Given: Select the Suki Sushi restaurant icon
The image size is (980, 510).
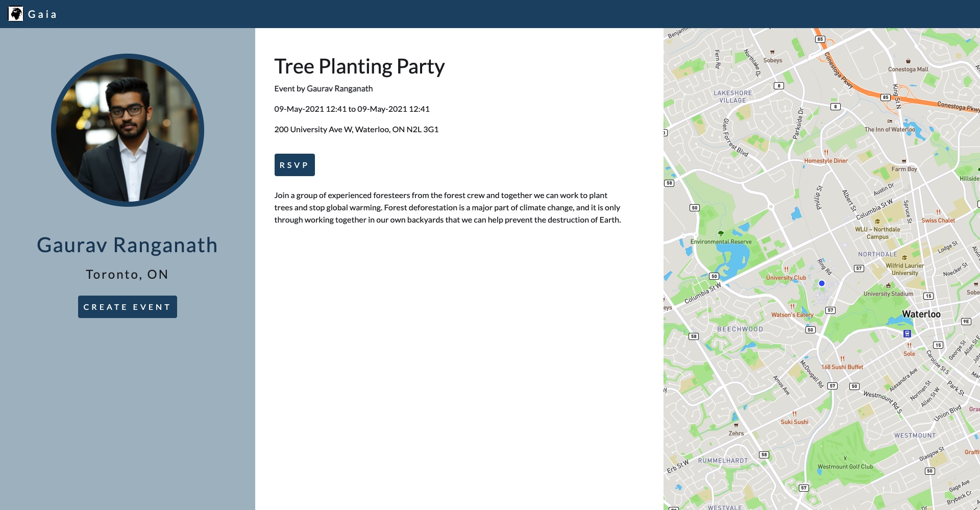Looking at the screenshot, I should click(x=794, y=414).
